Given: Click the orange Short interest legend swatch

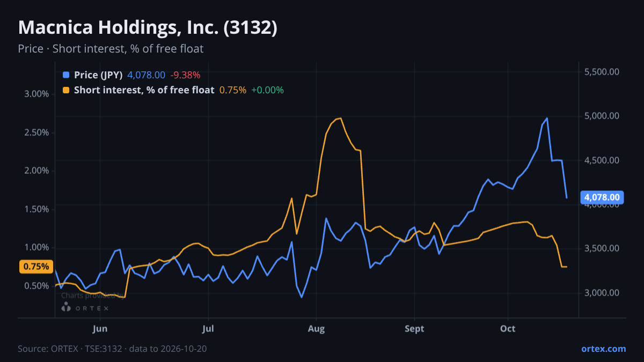Looking at the screenshot, I should pyautogui.click(x=66, y=90).
